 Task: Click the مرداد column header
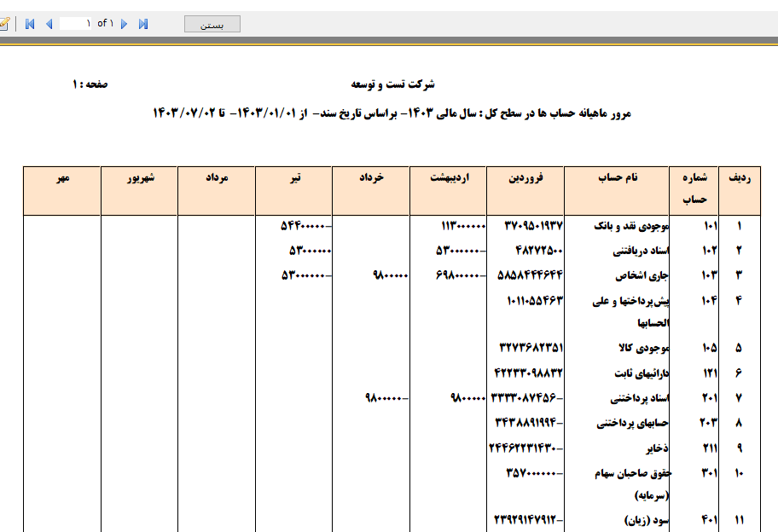(217, 191)
